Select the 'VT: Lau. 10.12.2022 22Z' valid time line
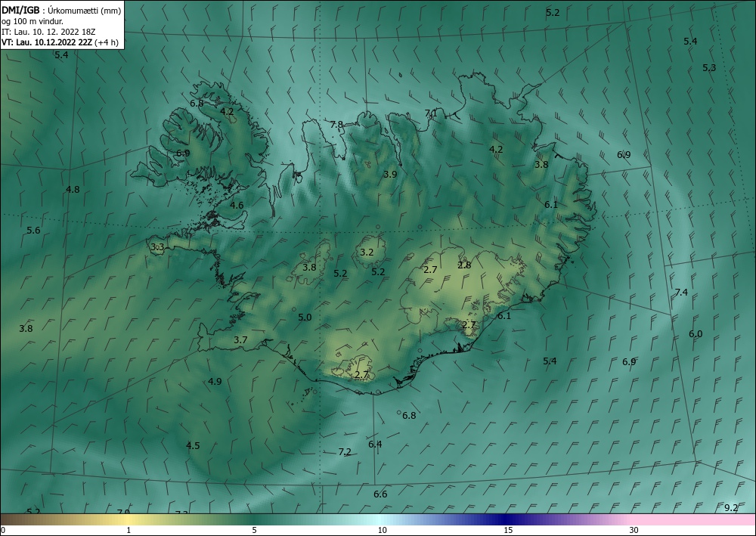The image size is (756, 536). click(48, 42)
